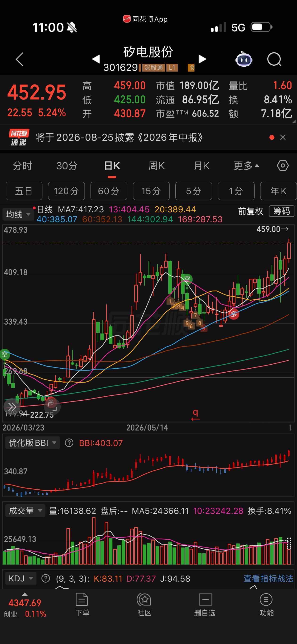Toggle 前复权 price adjustment
Image resolution: width=297 pixels, height=644 pixels.
coord(251,211)
